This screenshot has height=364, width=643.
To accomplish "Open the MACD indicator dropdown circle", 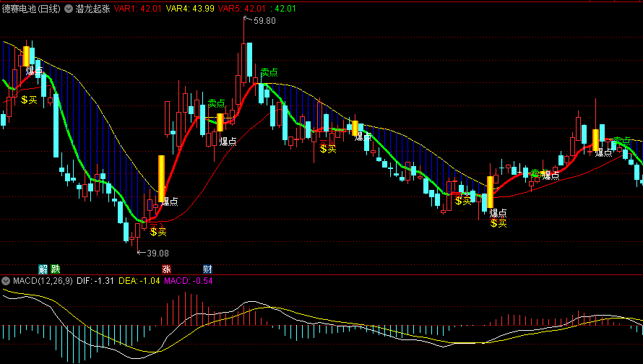I will pos(6,281).
